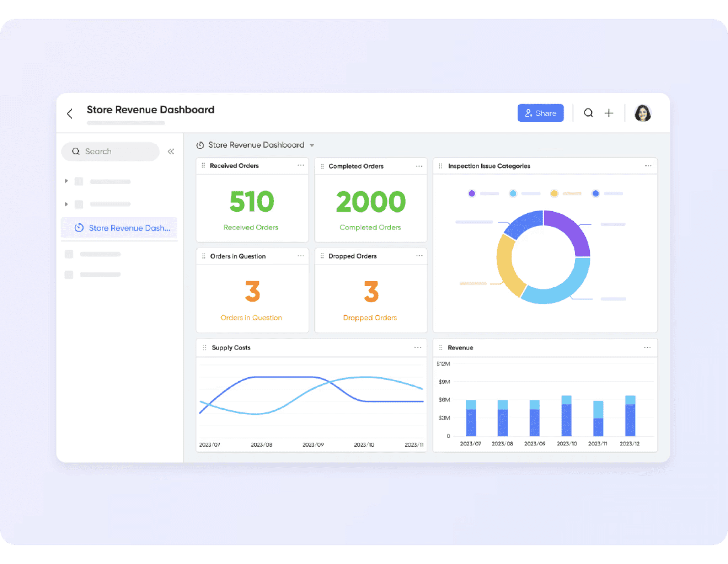Click inside the sidebar Search field
Viewport: 728px width, 564px height.
(x=114, y=151)
